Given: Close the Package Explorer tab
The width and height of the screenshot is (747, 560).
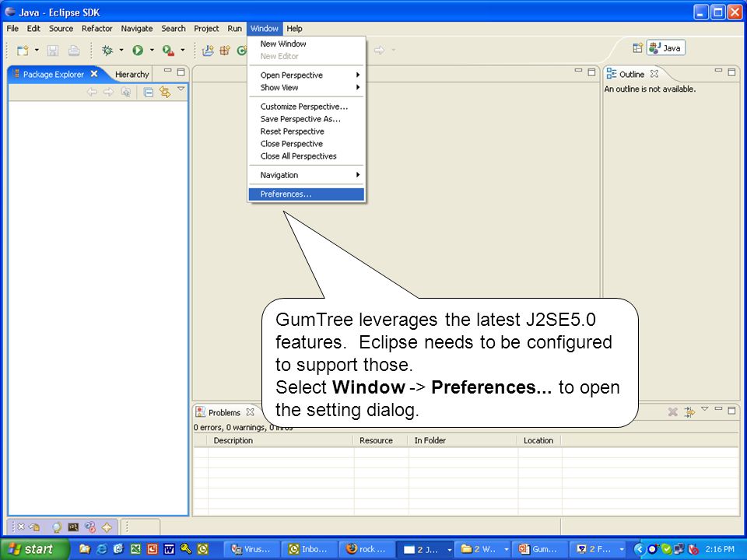Looking at the screenshot, I should coord(94,74).
